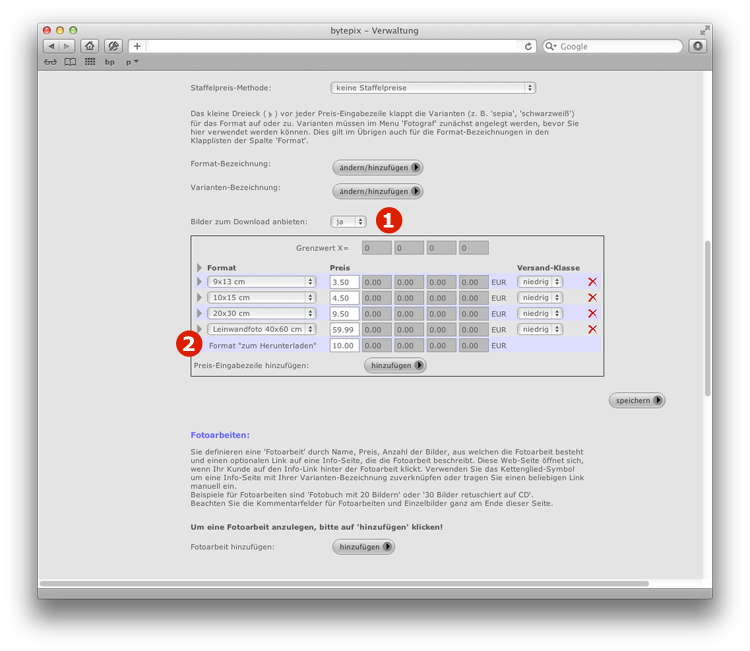Go forward with the browser forward arrow
Viewport: 750px width, 651px height.
coord(66,46)
